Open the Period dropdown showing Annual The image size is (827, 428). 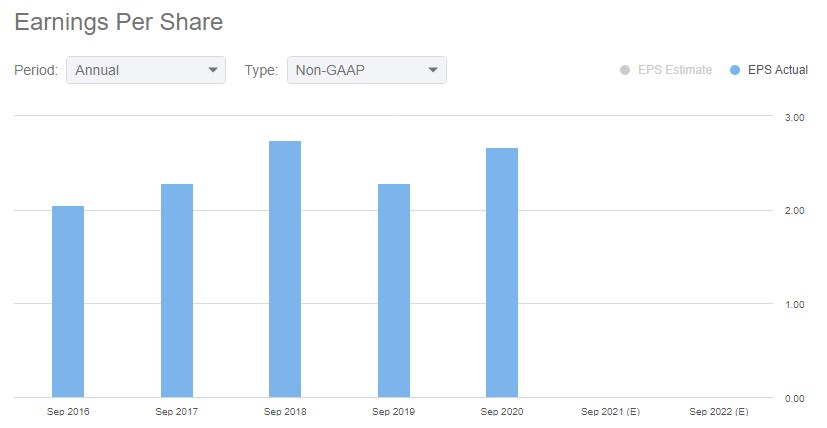coord(146,70)
